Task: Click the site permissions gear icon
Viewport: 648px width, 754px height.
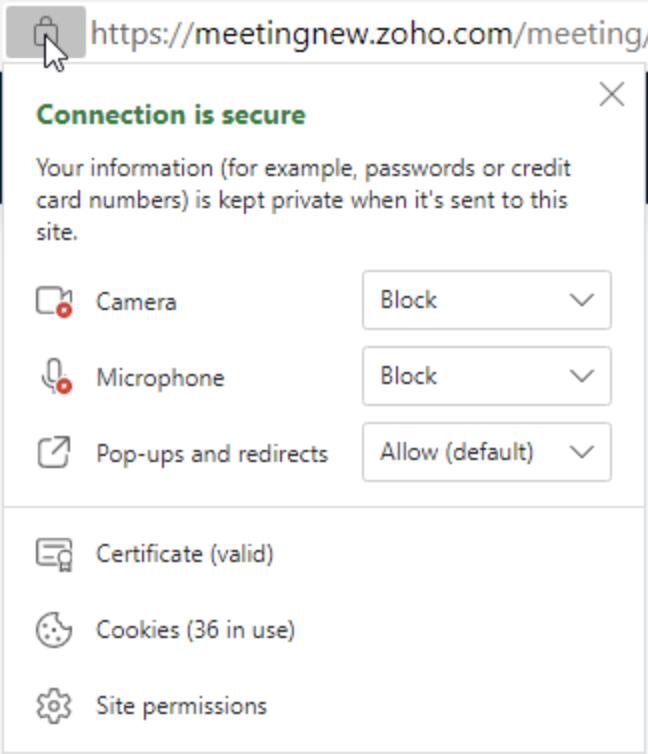Action: (x=54, y=706)
